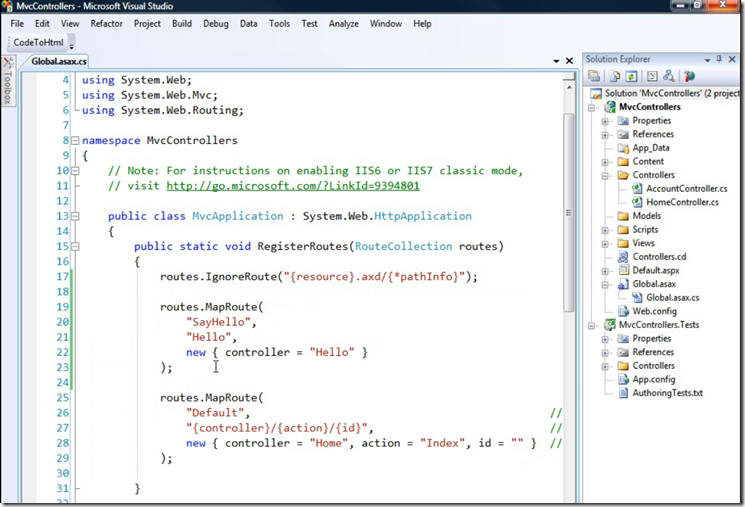Collapse the MvcApplication class outlining at line 13

pos(75,216)
